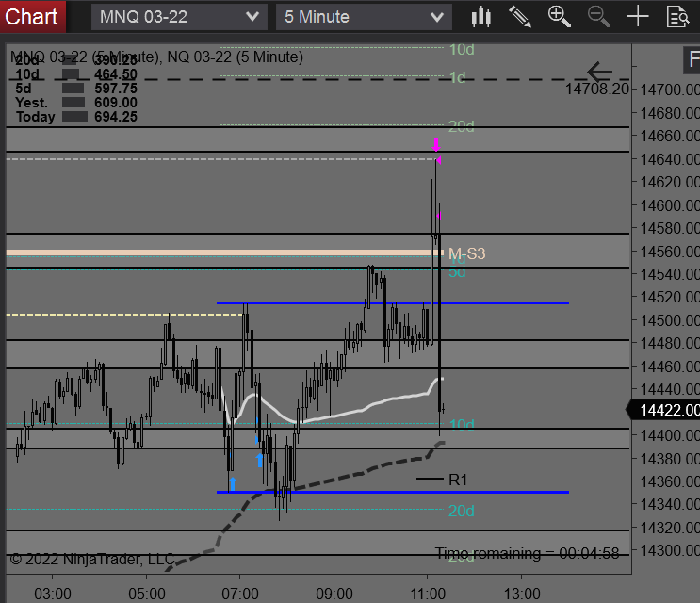Click the 14708.20 price label
Screen dimensions: 700x603
click(597, 89)
